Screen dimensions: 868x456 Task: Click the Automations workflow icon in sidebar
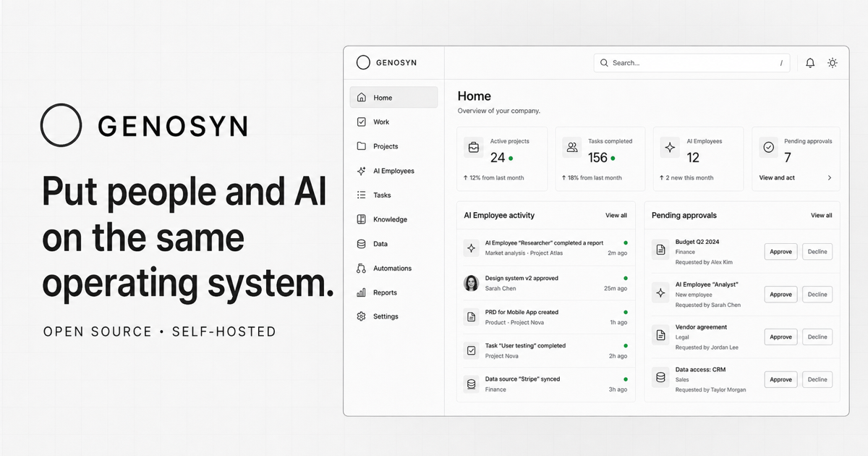(x=362, y=269)
